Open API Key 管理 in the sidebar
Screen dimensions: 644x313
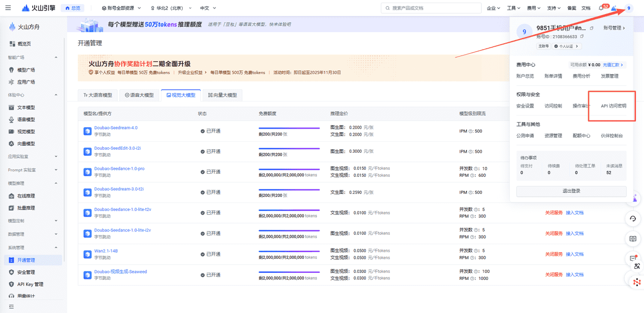29,284
